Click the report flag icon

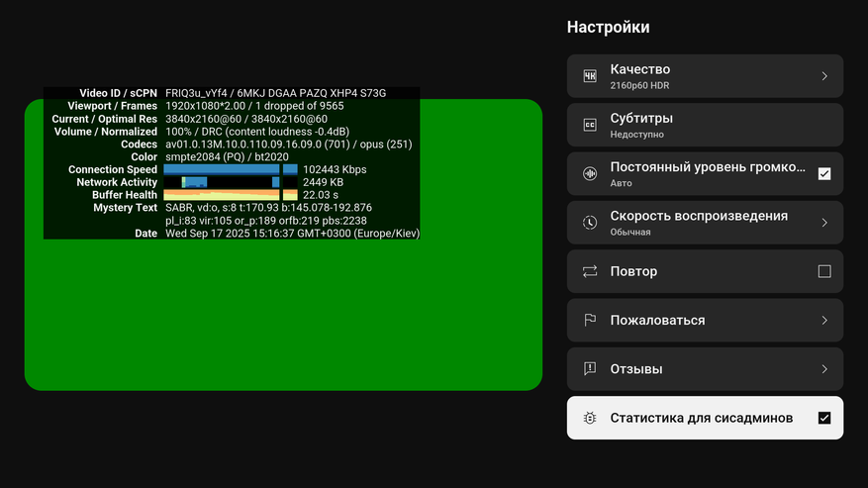click(590, 320)
